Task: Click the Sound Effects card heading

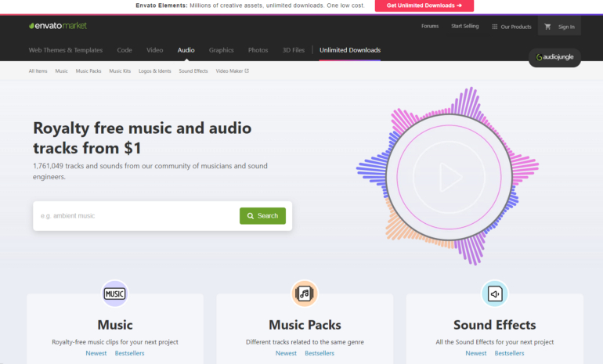Action: (495, 325)
